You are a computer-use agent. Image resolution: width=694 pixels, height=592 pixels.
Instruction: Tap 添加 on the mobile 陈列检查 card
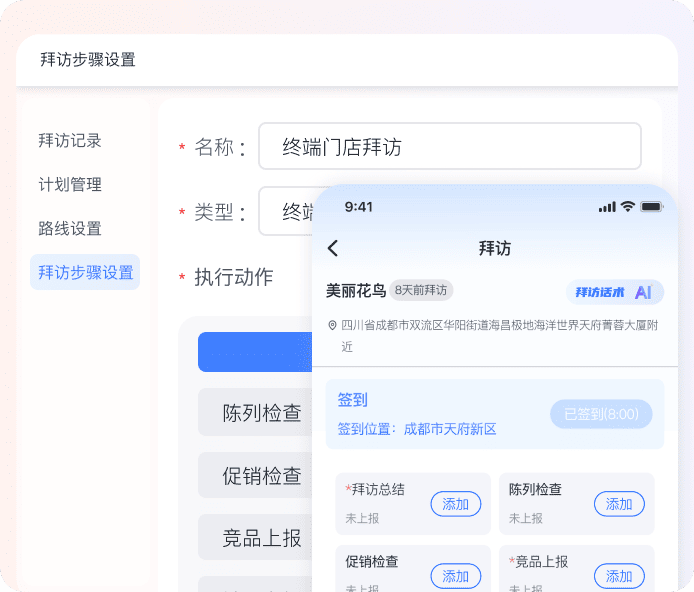(x=619, y=504)
